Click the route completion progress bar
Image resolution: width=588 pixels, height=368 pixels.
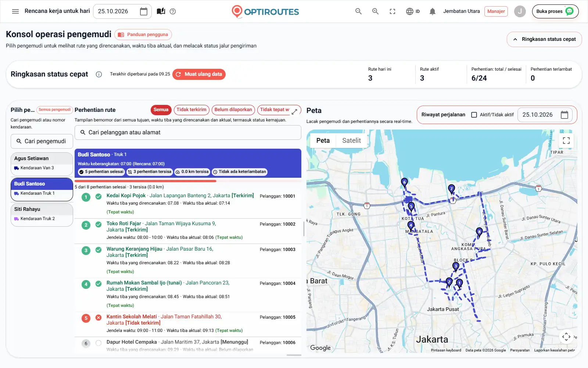[x=188, y=181]
